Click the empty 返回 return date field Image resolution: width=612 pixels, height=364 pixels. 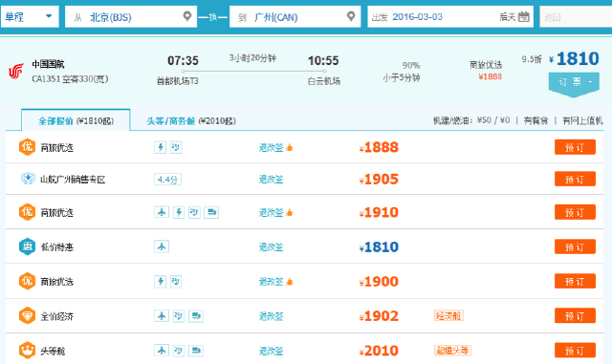576,16
